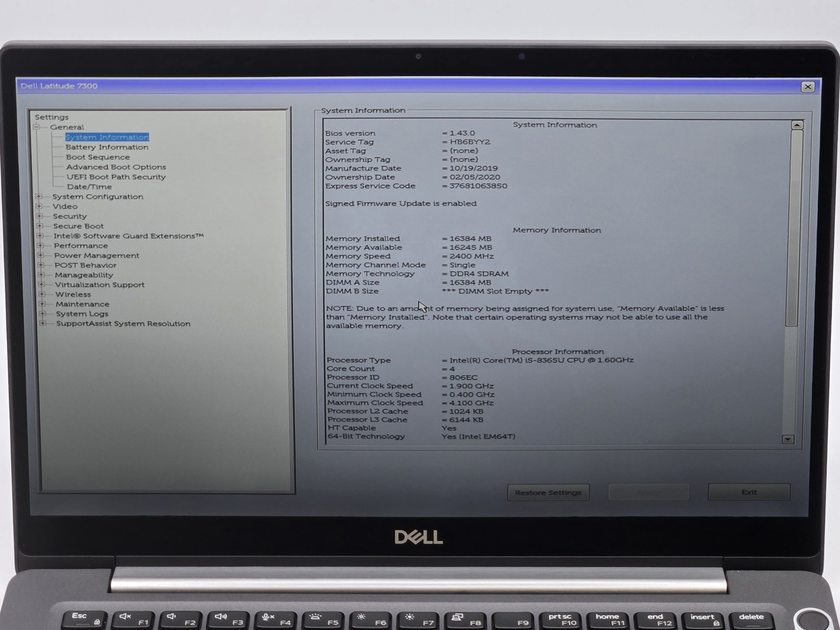Select the POST Behavior label
The height and width of the screenshot is (630, 840).
(x=86, y=265)
